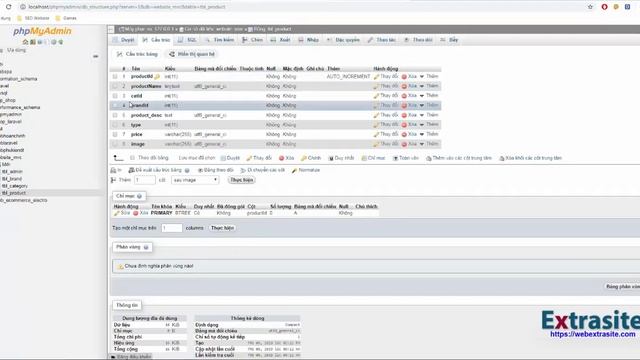
Task: Click the index columns count input field
Action: pyautogui.click(x=172, y=228)
